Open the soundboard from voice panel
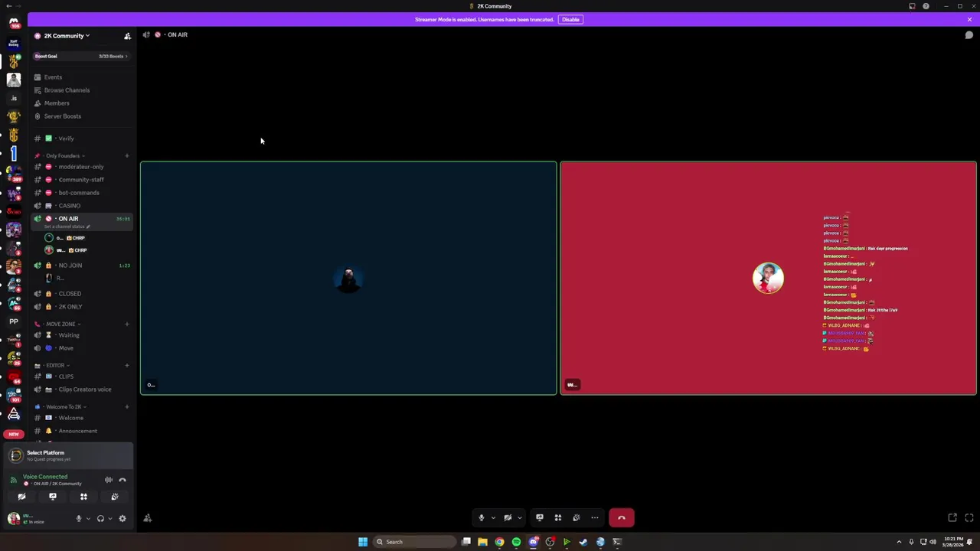 [x=115, y=497]
